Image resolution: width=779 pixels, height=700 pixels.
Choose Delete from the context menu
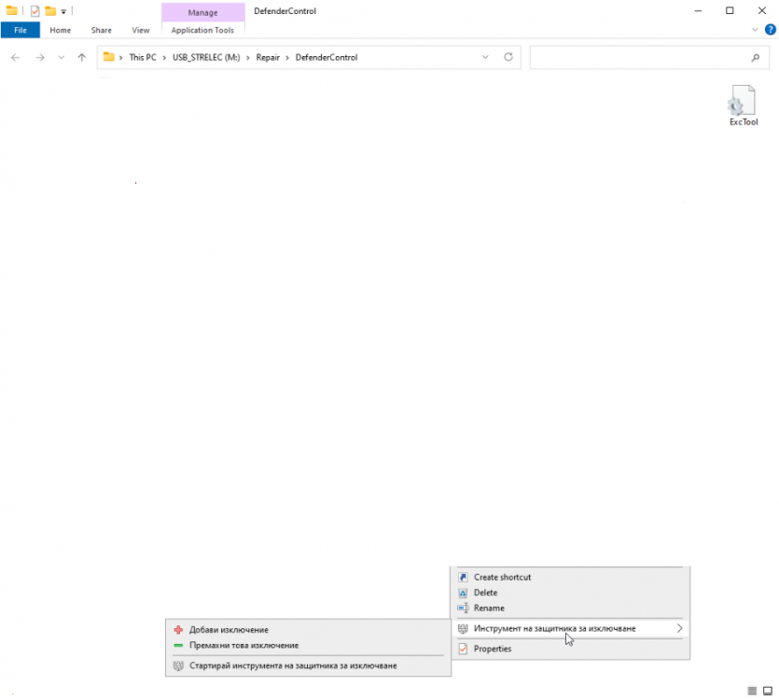(x=570, y=593)
